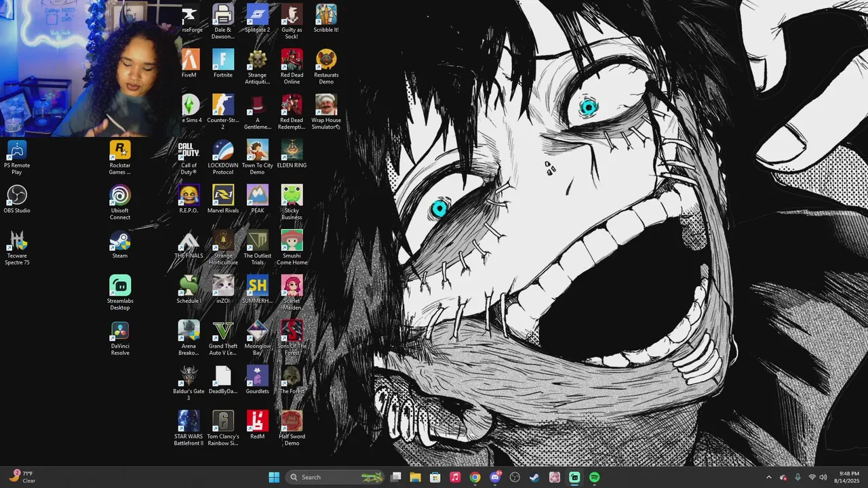This screenshot has height=488, width=868.
Task: Select The Forest desktop icon
Action: [x=292, y=380]
